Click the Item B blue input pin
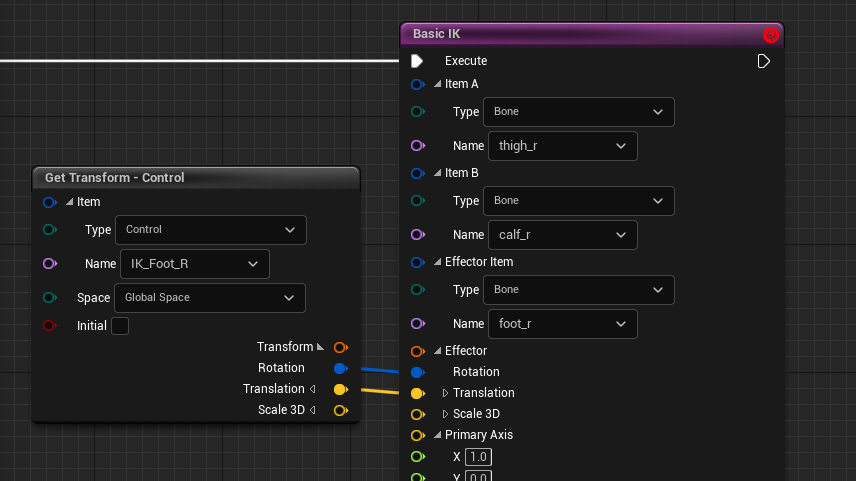Viewport: 856px width, 481px height. (x=418, y=174)
